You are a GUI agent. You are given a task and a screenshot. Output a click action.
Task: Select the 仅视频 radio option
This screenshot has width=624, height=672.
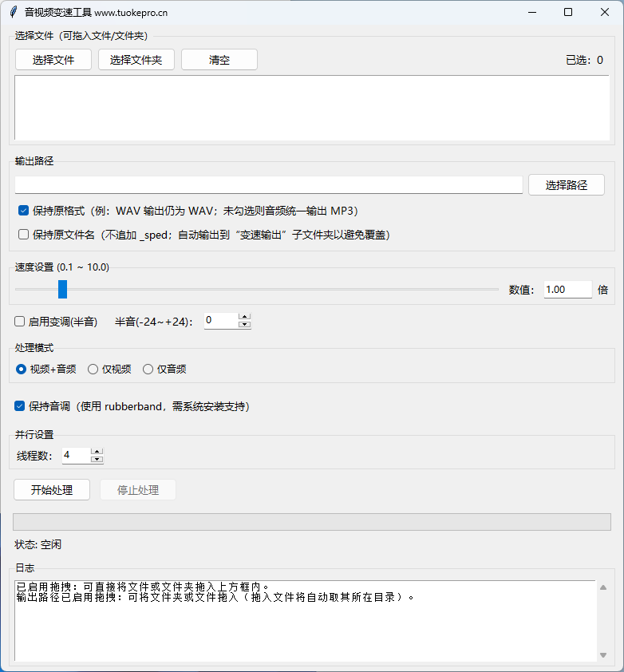(93, 369)
